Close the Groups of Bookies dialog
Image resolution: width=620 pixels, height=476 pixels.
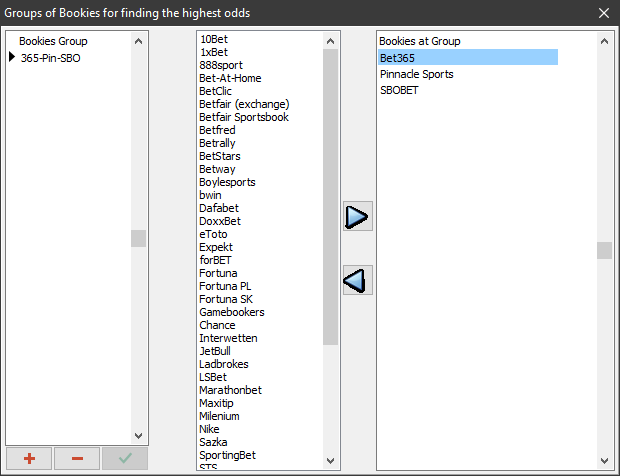[604, 13]
